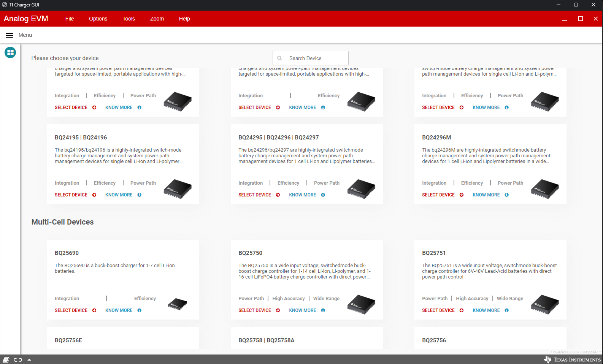Click the arrow icon beside BQ25751 Select Device

pyautogui.click(x=462, y=310)
